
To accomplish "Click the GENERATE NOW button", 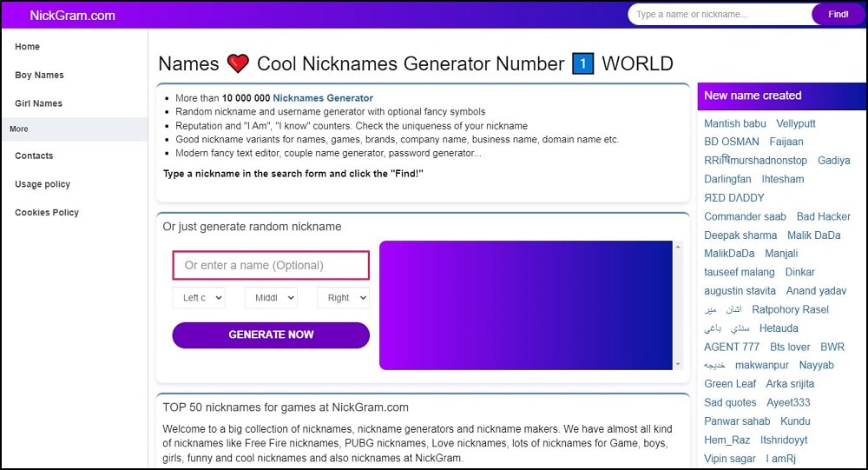I will click(271, 334).
